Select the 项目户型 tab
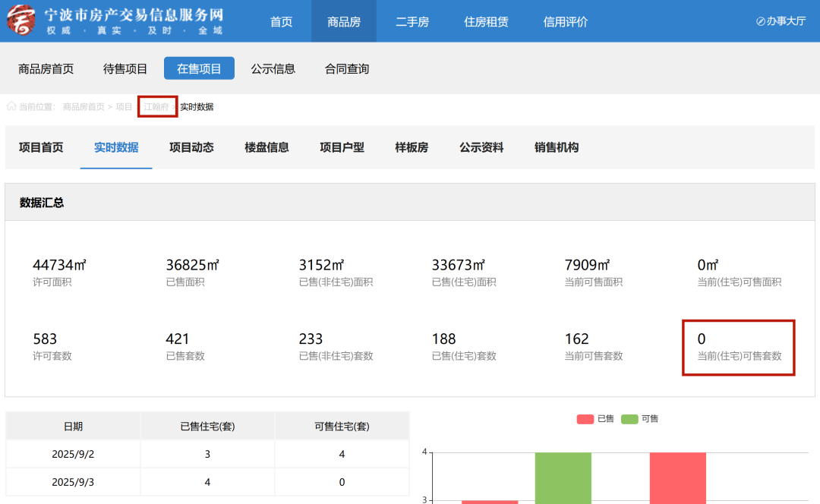The height and width of the screenshot is (504, 820). (x=342, y=147)
